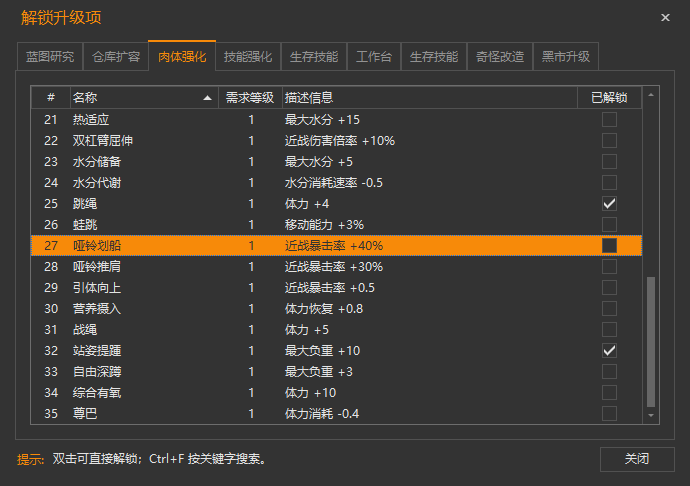
Task: Tick the 已解锁 checkbox for 综合有氧
Action: point(609,392)
